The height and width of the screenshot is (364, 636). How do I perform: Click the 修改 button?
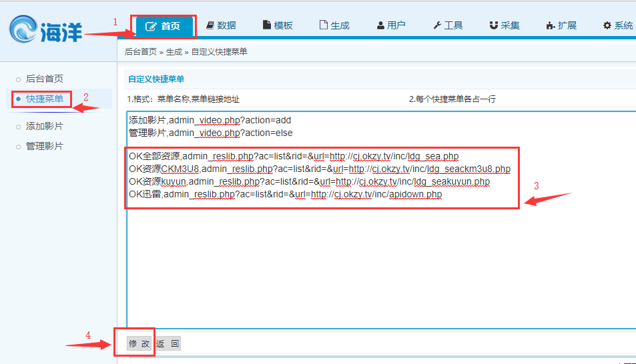139,344
